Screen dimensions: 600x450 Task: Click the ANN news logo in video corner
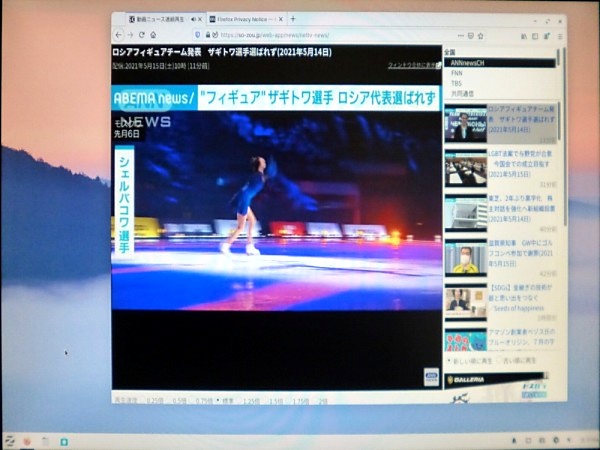[432, 377]
